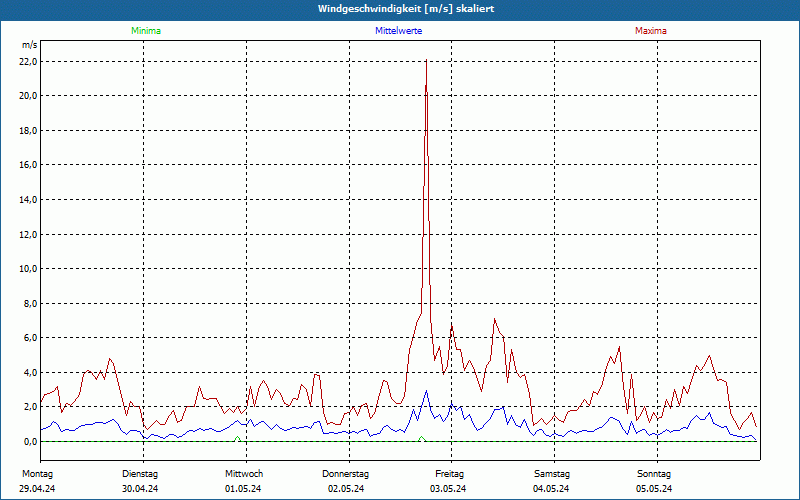800x500 pixels.
Task: Click the date 02.05.24
Action: [x=346, y=489]
